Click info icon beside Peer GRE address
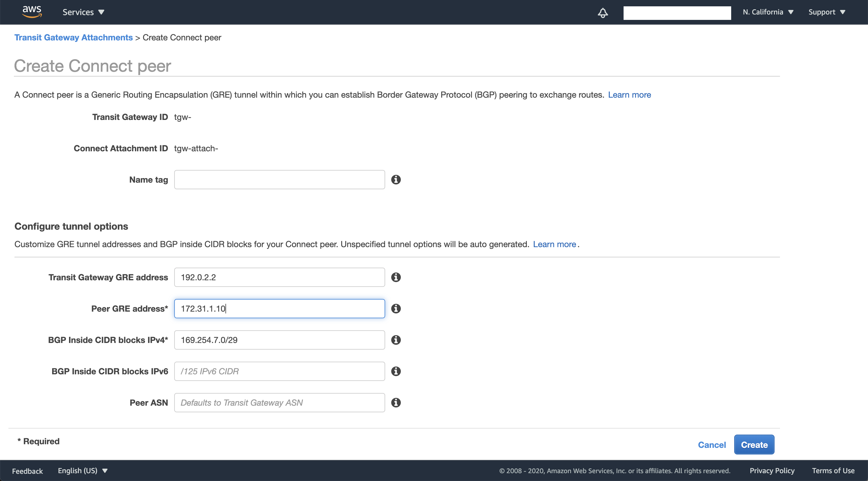 pos(396,309)
